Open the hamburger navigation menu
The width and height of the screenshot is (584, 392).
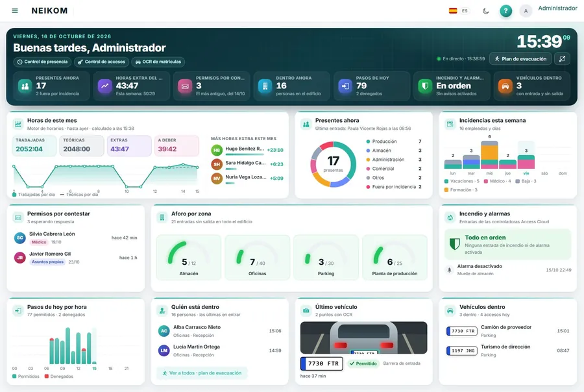tap(15, 11)
